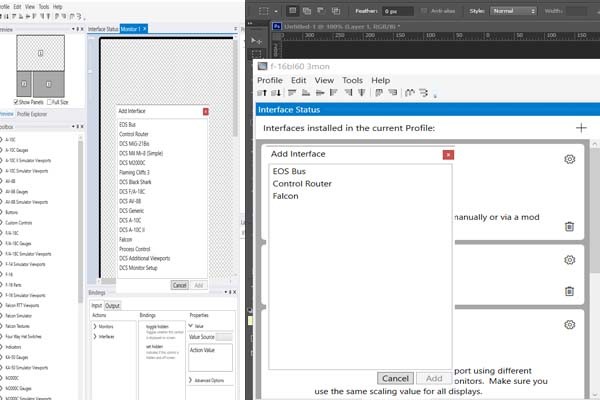
Task: Click Action Value box in Bindings properties
Action: (210, 357)
